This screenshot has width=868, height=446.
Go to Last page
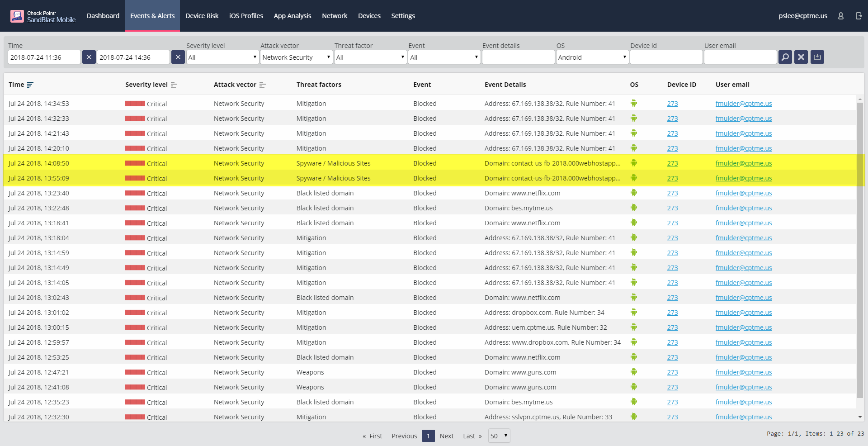472,436
